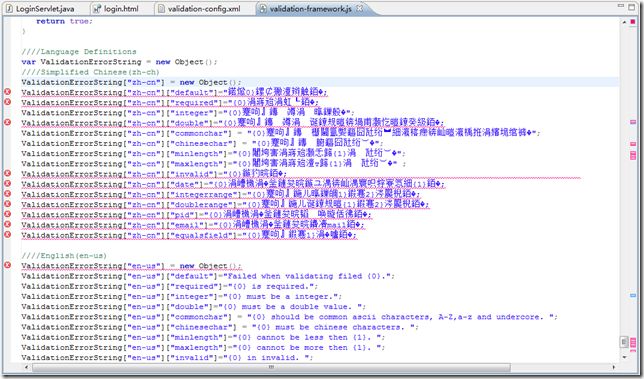Click the horizontal scrollbar thumb

coord(271,367)
